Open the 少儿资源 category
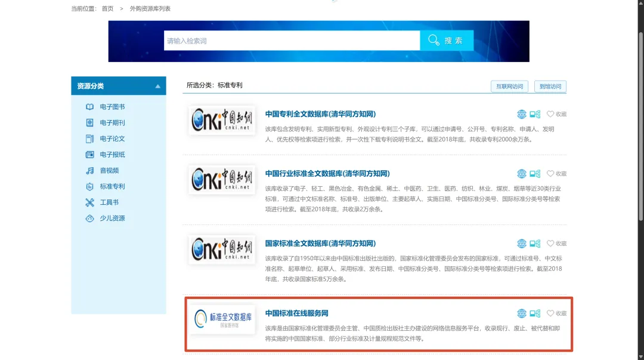 112,219
